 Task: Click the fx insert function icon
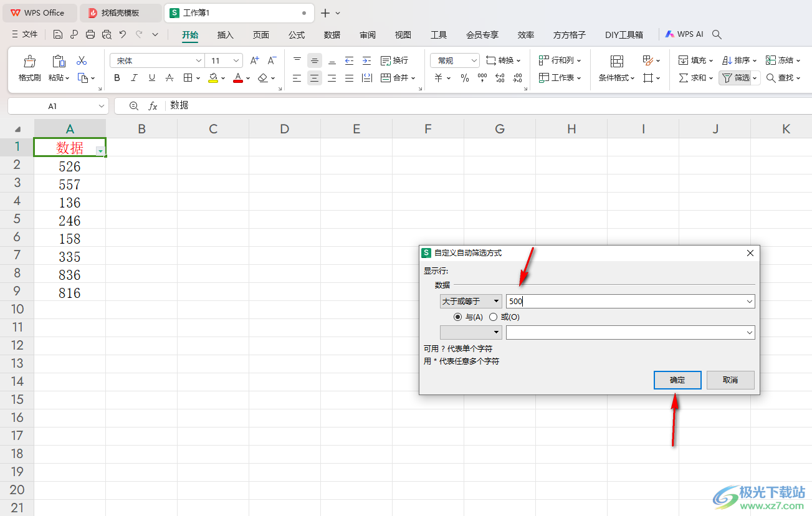(153, 106)
